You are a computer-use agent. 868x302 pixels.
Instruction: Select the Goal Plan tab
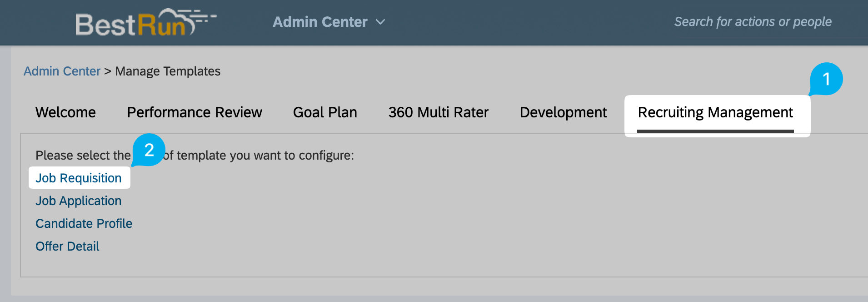pyautogui.click(x=325, y=112)
